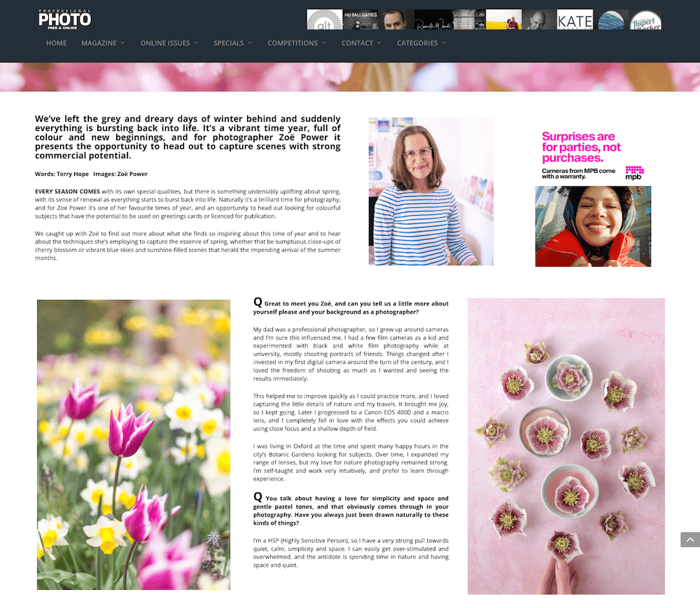The width and height of the screenshot is (700, 608).
Task: Select the circular "alt" cover thumbnail
Action: point(323,18)
